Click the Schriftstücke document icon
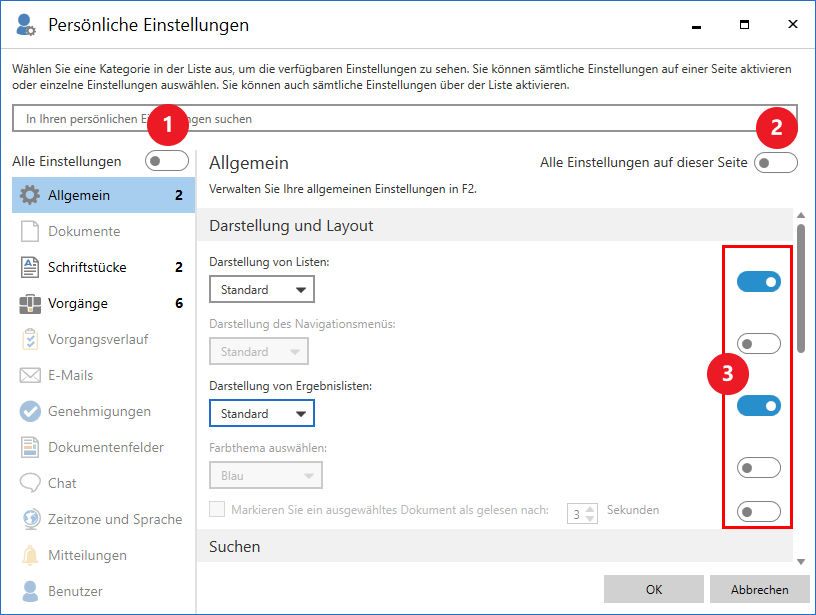Screen dimensions: 816x615 30,267
